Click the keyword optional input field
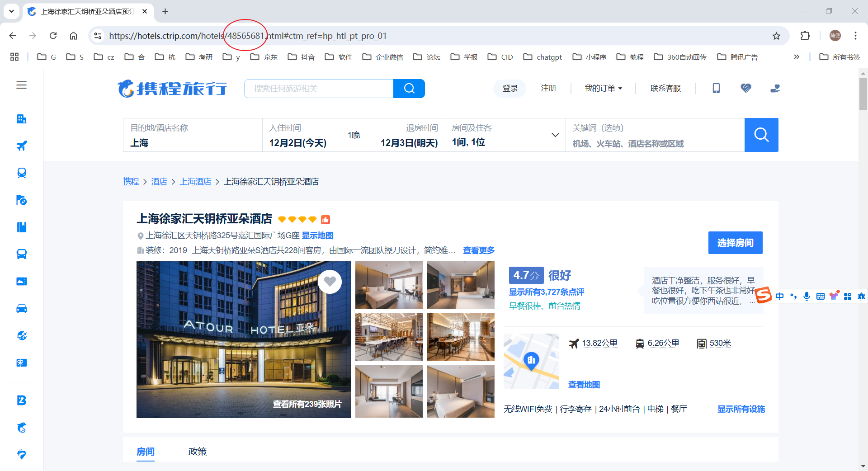The image size is (868, 471). 655,135
